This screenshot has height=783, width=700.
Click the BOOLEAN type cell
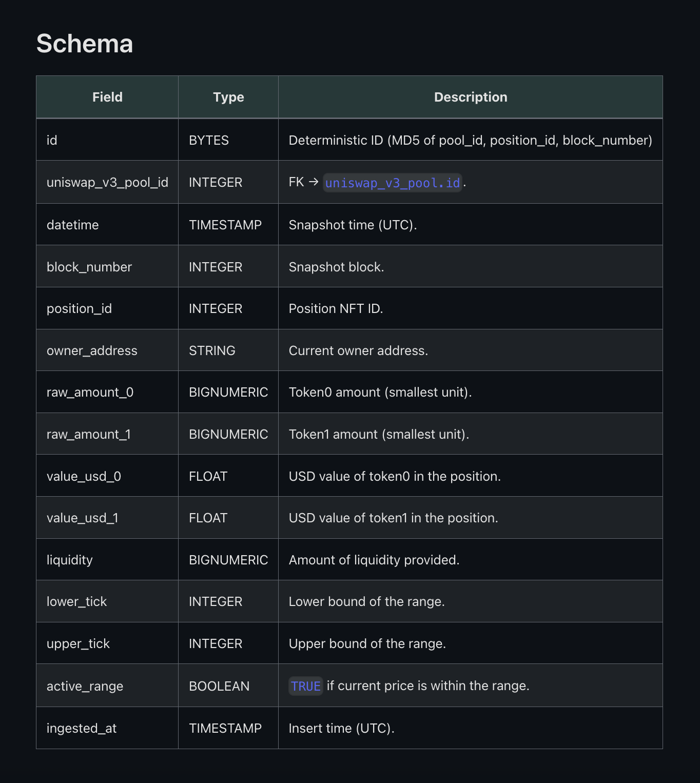pos(219,686)
